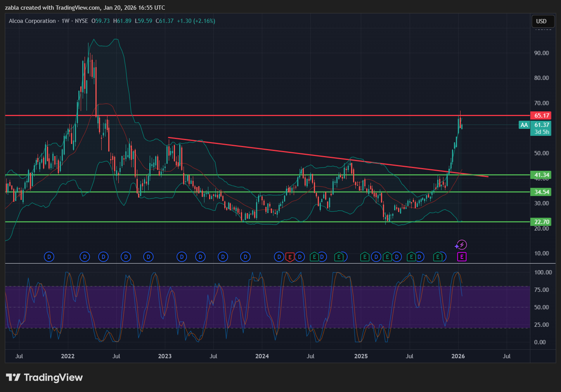Viewport: 561px width, 392px height.
Task: Click the purple lightning bolt icon
Action: pyautogui.click(x=461, y=245)
